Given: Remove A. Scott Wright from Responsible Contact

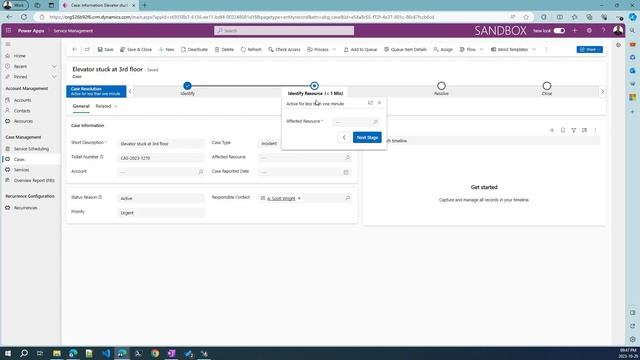Looking at the screenshot, I should 299,198.
